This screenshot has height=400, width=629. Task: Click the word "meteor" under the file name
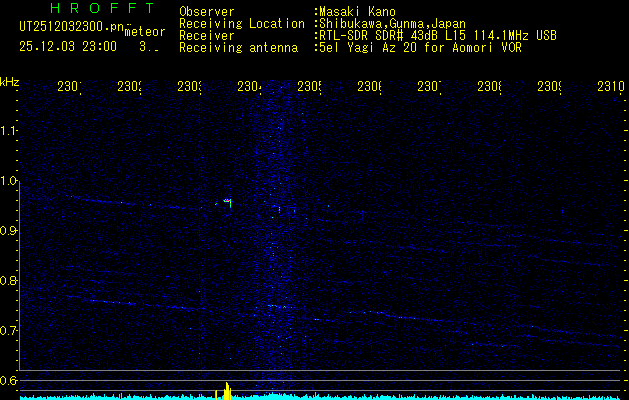145,32
